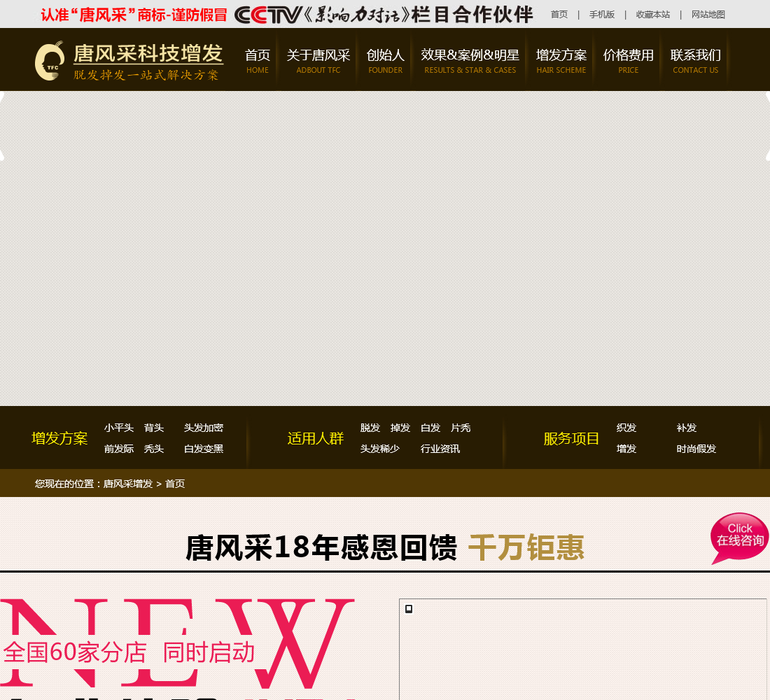The image size is (770, 700).
Task: Click the 唐风采科技增发 site title
Action: [x=148, y=54]
